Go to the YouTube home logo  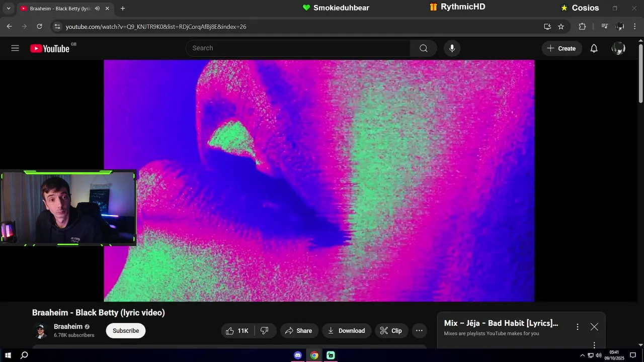[x=49, y=48]
